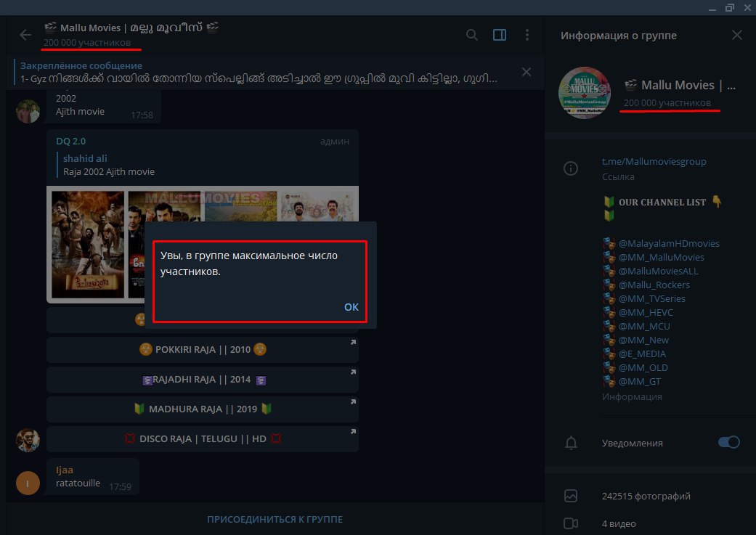Click the DISCO RAJA | TELUGU || HD button
The height and width of the screenshot is (535, 756).
point(203,438)
